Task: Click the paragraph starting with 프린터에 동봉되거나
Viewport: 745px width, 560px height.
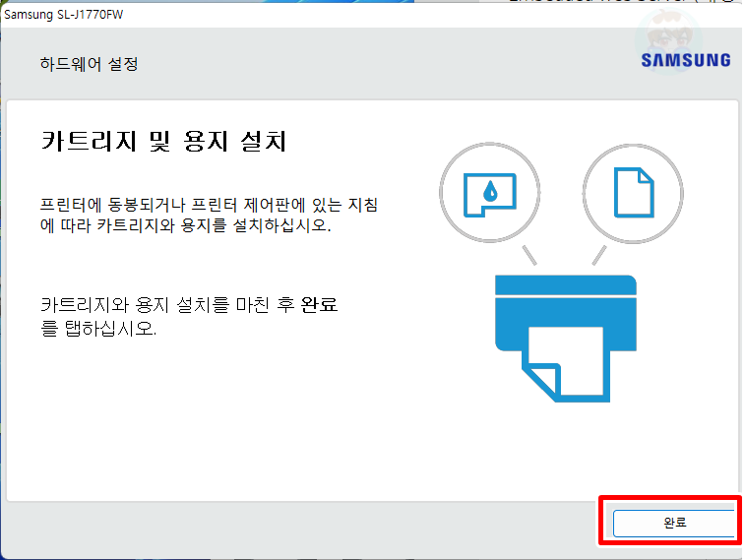Action: [x=209, y=215]
